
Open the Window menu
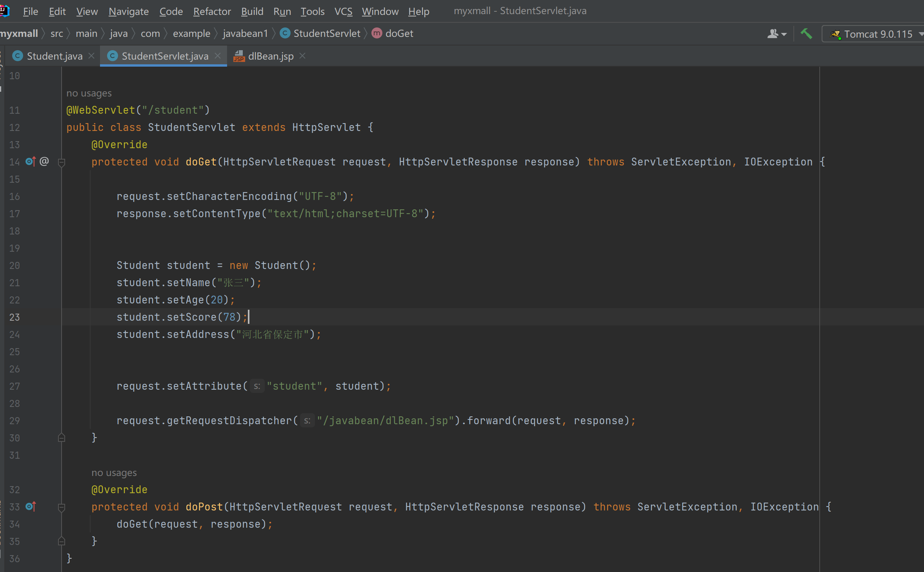pyautogui.click(x=380, y=11)
